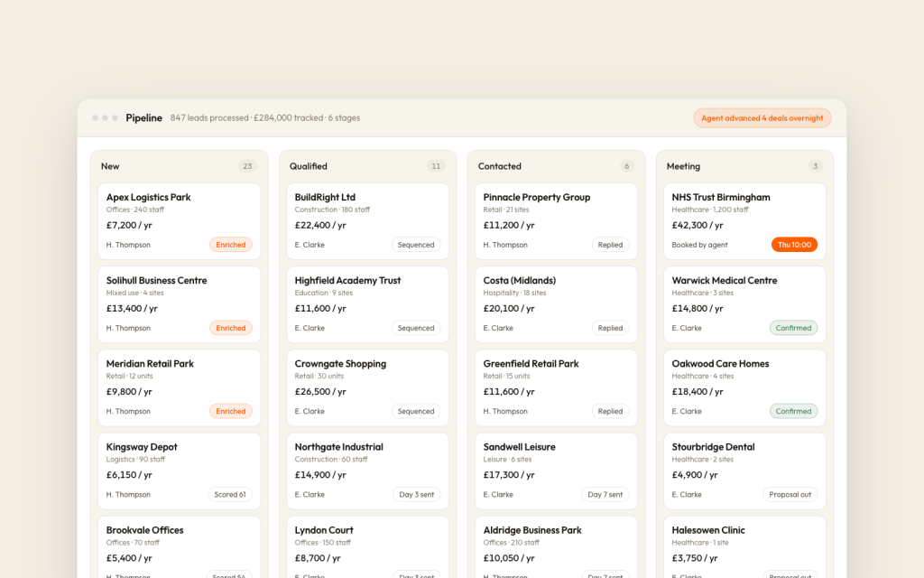
Task: Open the NHS Trust Birmingham card
Action: point(744,221)
